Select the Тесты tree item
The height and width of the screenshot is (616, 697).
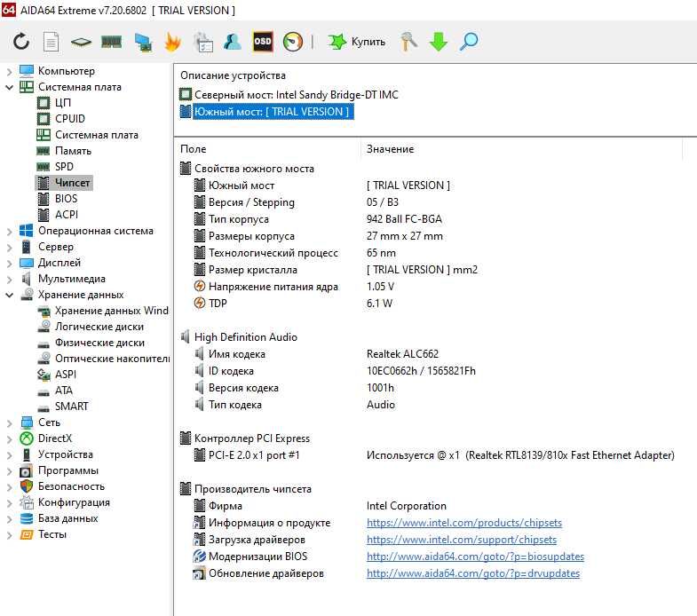tap(52, 534)
